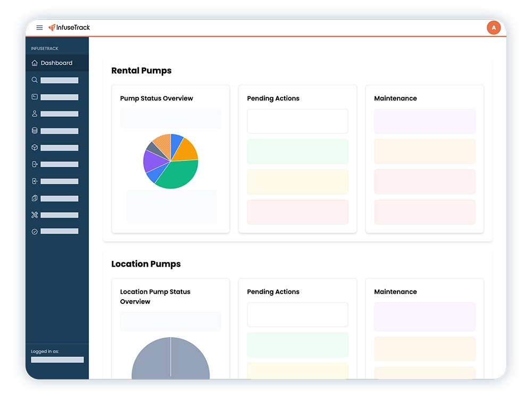
Task: Click the database stack icon in sidebar
Action: click(35, 131)
